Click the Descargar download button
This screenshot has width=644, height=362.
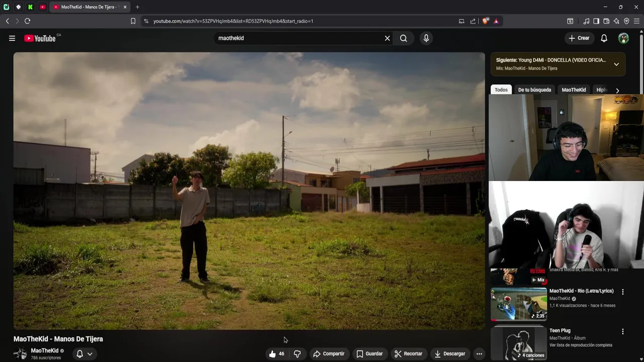[x=450, y=354]
